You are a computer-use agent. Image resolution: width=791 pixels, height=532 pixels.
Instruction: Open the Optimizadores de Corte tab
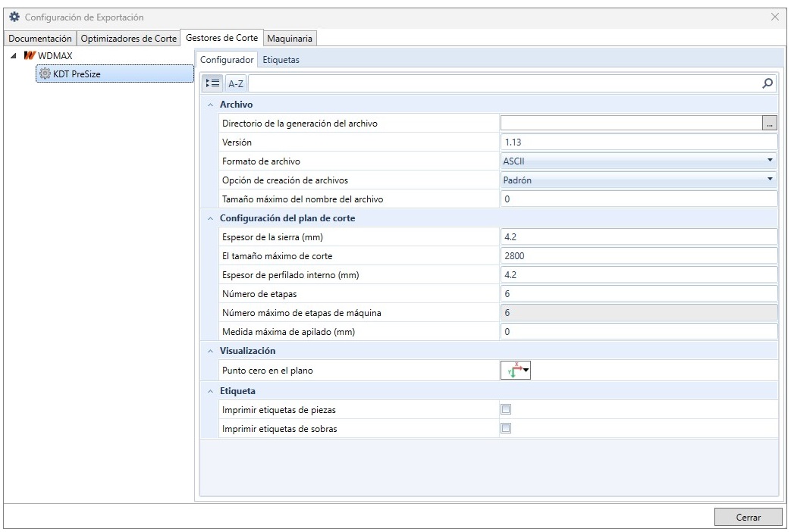[129, 39]
